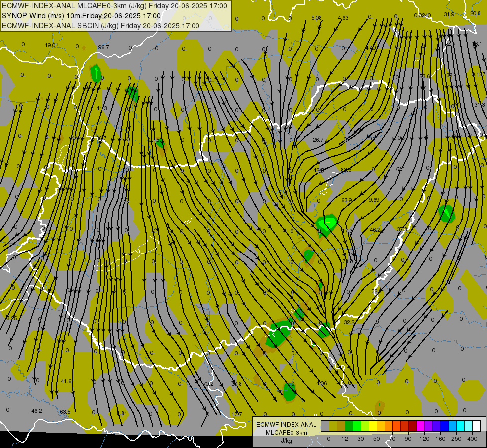This screenshot has width=487, height=448.
Task: Click the '120' tick label on legend
Action: point(424,439)
